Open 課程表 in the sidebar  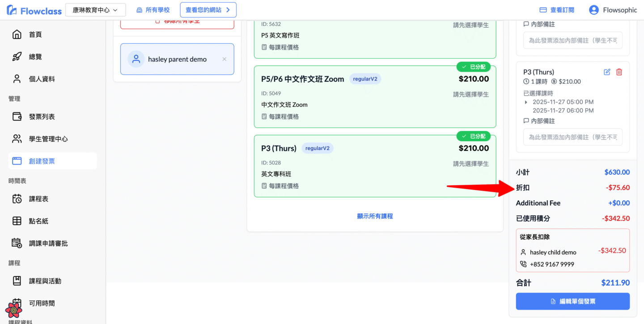pos(38,199)
